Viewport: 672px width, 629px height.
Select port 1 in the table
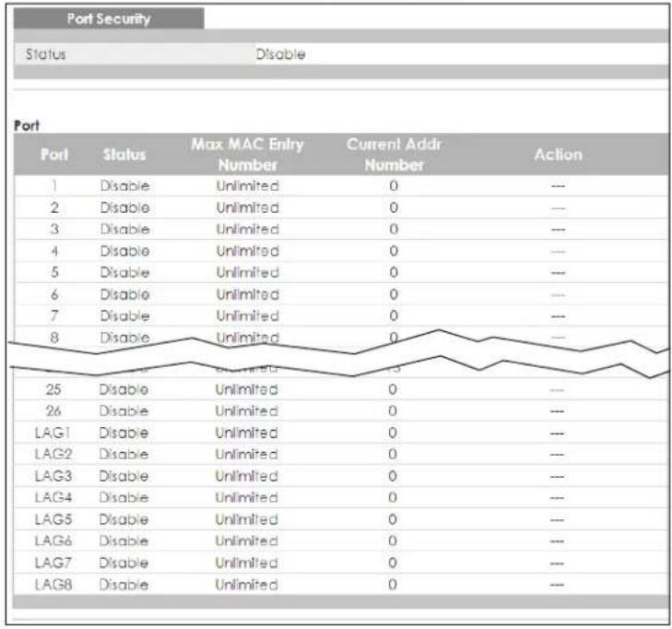[54, 185]
